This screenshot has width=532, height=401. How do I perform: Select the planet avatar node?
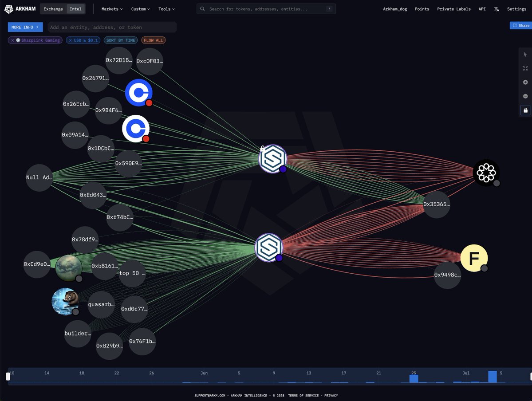click(68, 268)
